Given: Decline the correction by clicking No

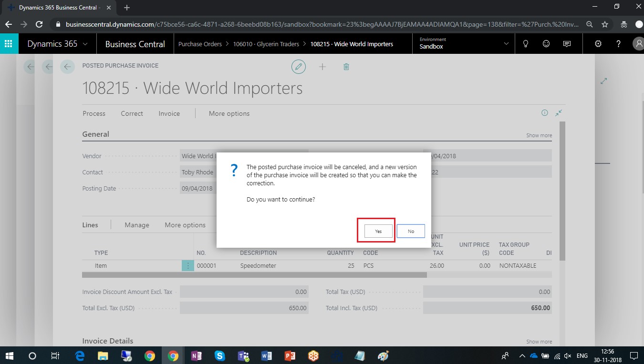Looking at the screenshot, I should (411, 231).
